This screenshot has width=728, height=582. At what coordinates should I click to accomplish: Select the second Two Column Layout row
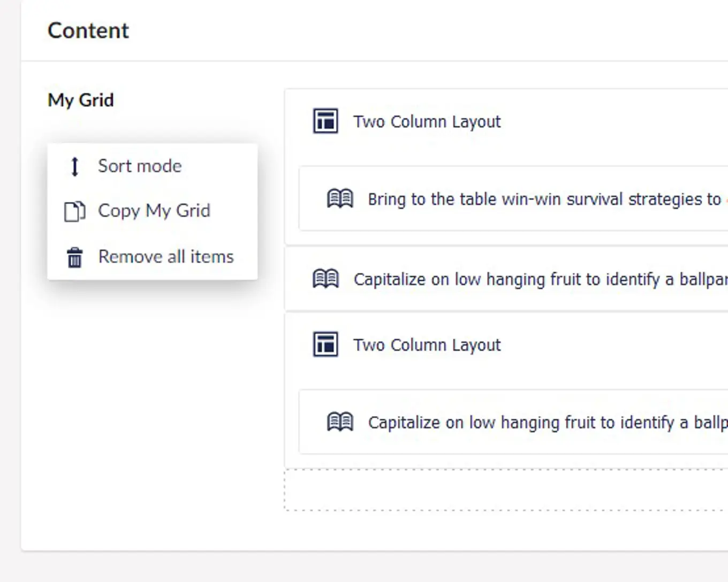427,344
